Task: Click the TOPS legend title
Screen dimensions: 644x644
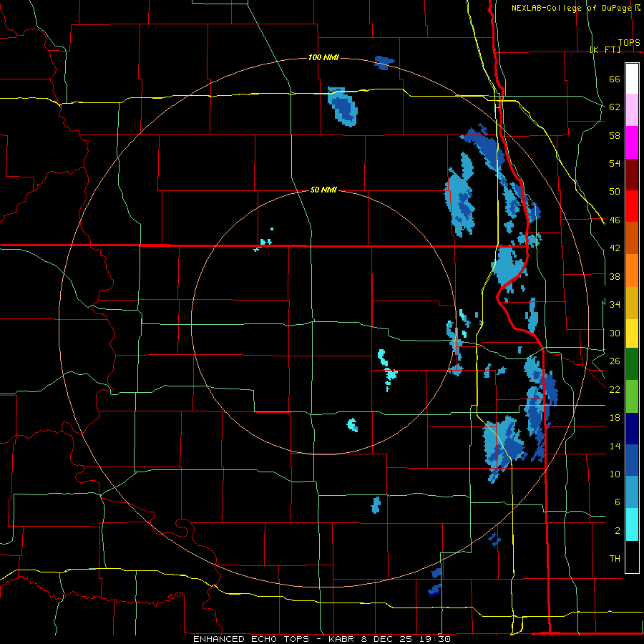Action: pyautogui.click(x=629, y=43)
